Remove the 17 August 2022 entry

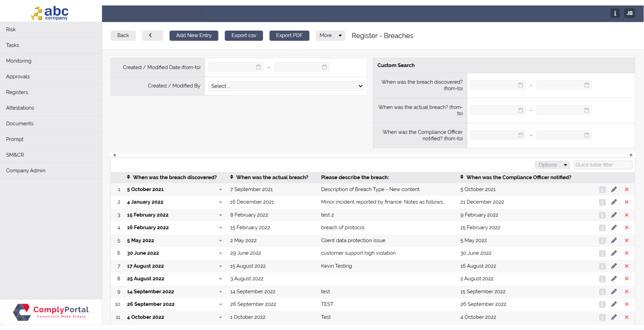pos(627,266)
